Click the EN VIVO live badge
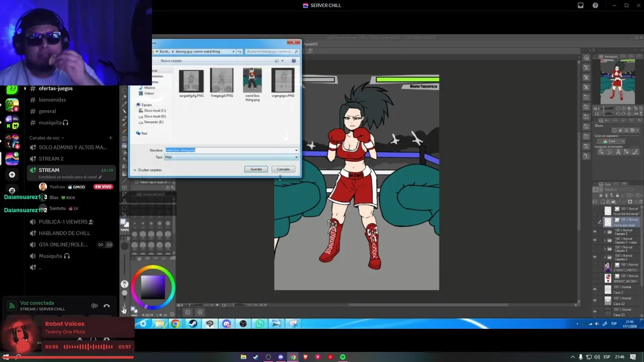The height and width of the screenshot is (362, 644). (x=103, y=187)
